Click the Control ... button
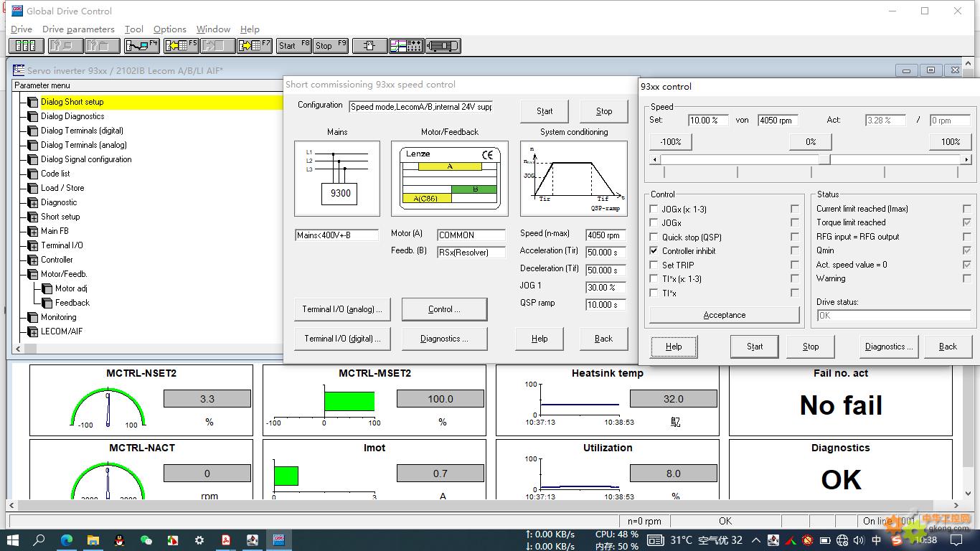Screen dimensions: 980x551 (x=444, y=309)
